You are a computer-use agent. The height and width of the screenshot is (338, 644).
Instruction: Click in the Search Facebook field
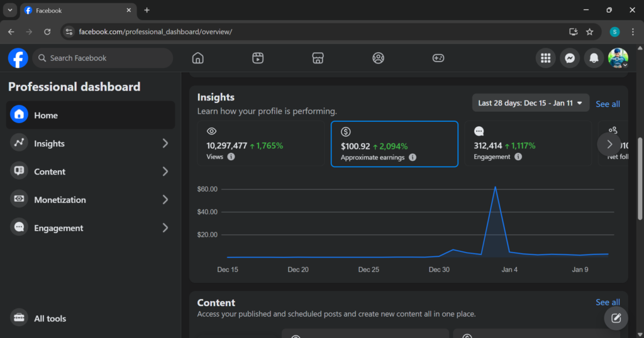[x=103, y=58]
